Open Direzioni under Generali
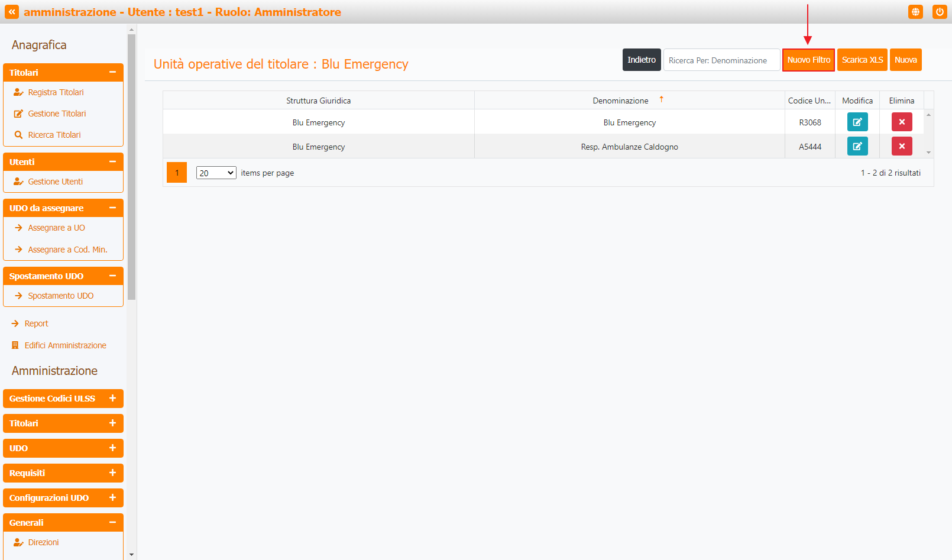 (x=44, y=542)
